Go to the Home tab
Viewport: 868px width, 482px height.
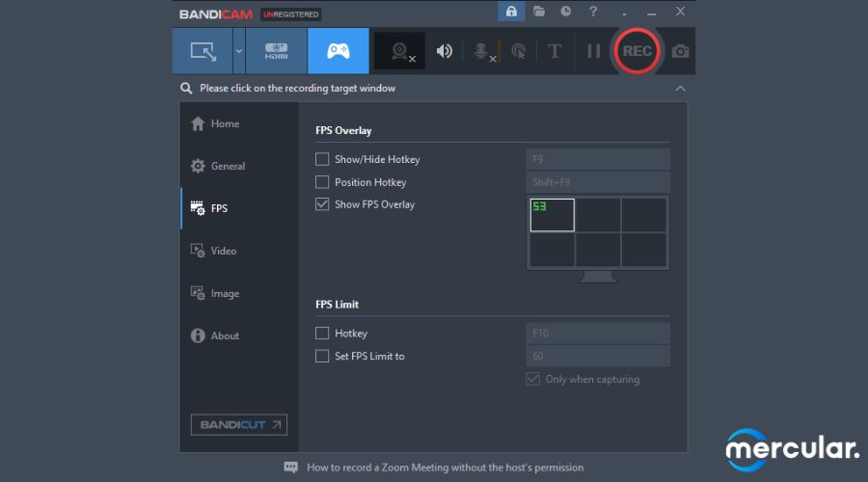(239, 124)
